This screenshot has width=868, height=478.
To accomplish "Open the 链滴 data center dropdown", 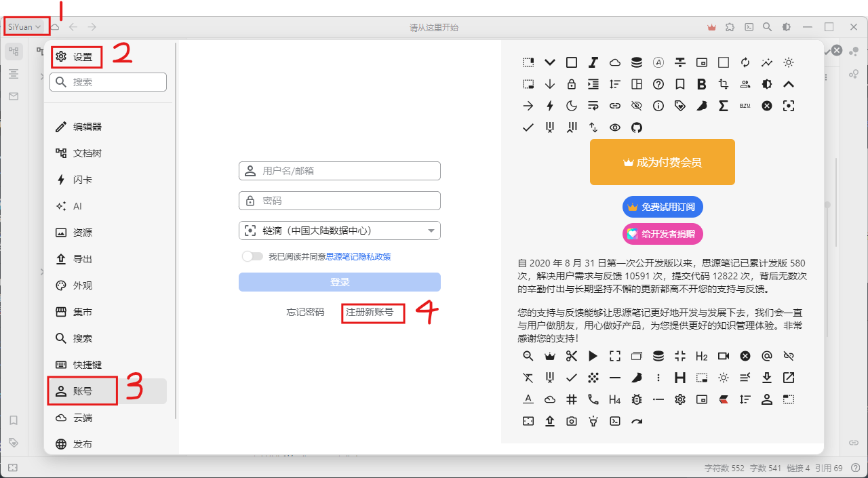I will (340, 231).
